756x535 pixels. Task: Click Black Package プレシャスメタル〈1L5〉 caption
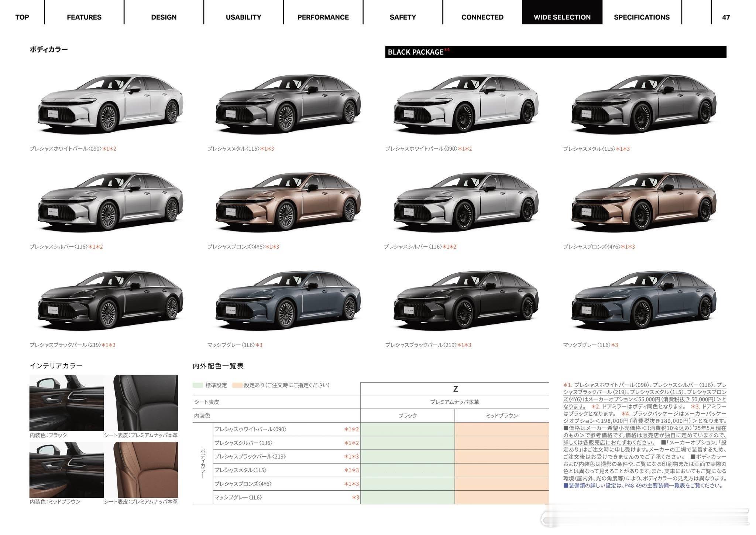coord(596,149)
